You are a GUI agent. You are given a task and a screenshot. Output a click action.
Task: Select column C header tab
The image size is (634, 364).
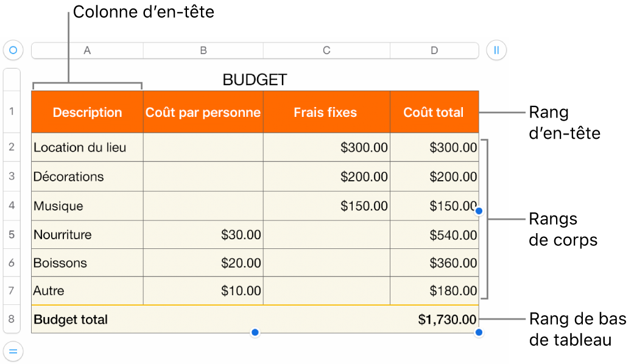click(326, 51)
